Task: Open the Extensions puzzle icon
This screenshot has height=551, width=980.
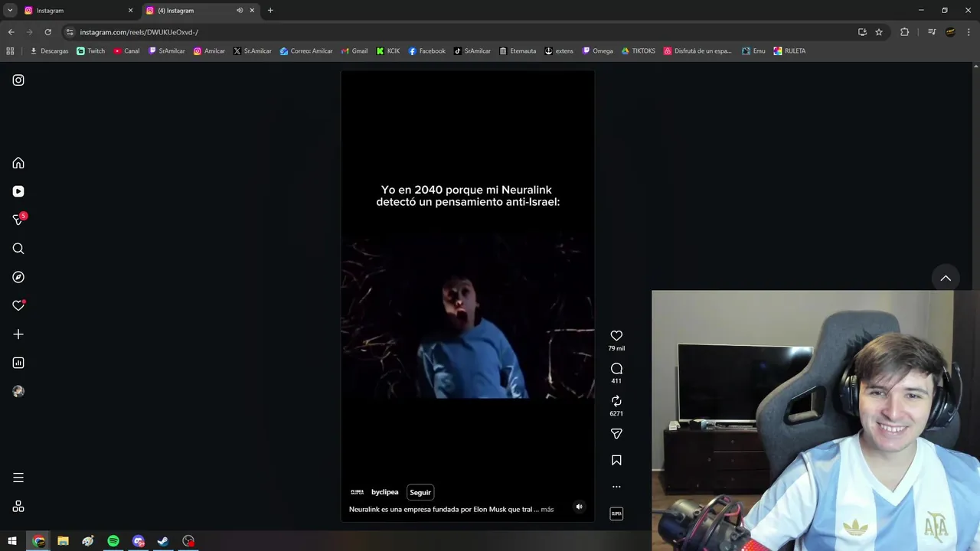Action: 904,32
